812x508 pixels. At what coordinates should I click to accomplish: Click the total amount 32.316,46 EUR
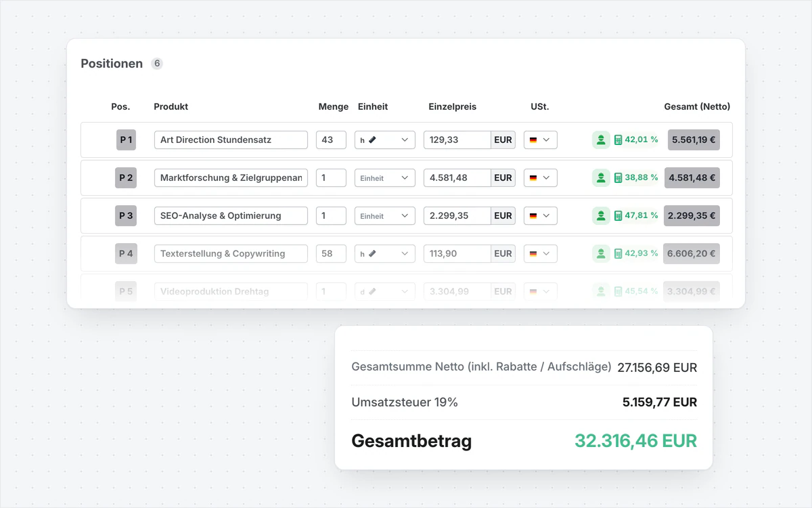point(636,441)
